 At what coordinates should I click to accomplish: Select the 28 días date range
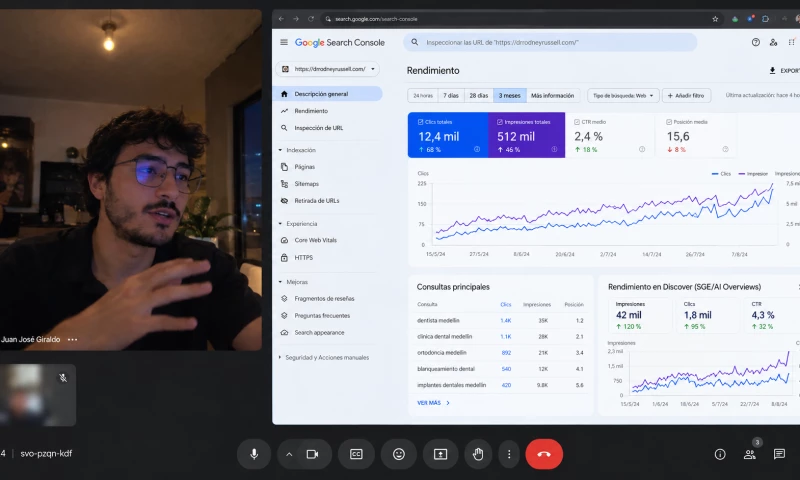[479, 95]
